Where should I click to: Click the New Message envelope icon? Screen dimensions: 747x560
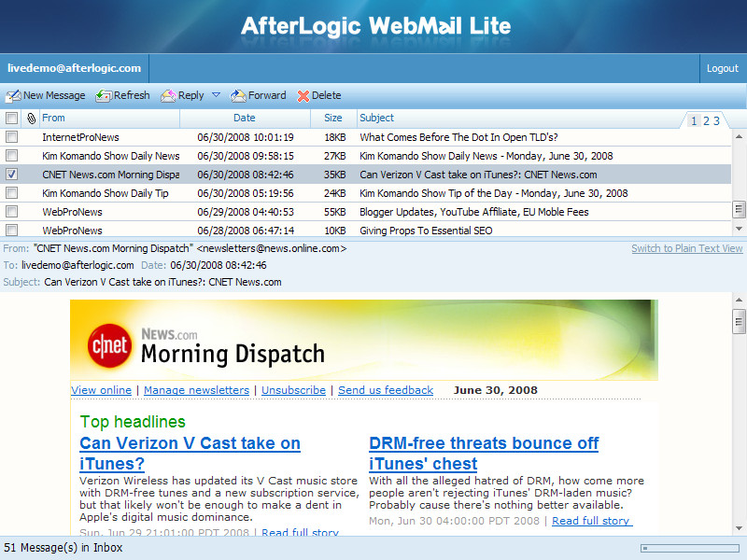(x=13, y=96)
